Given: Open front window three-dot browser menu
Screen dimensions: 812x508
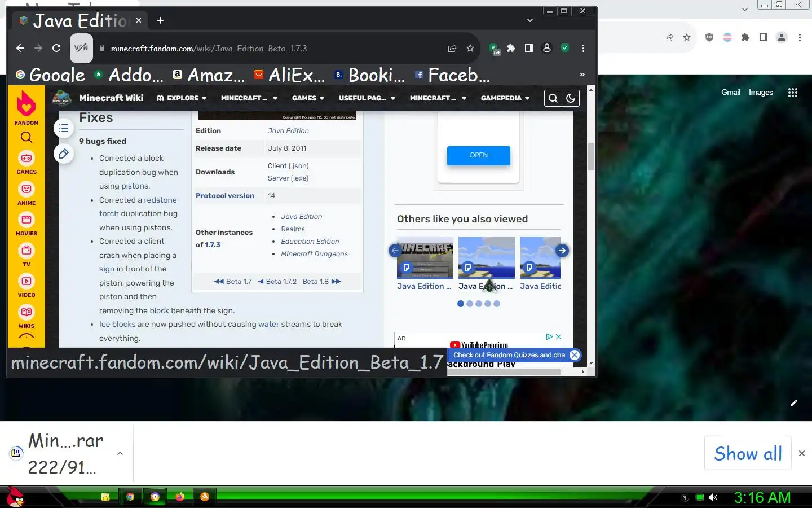Looking at the screenshot, I should point(583,49).
